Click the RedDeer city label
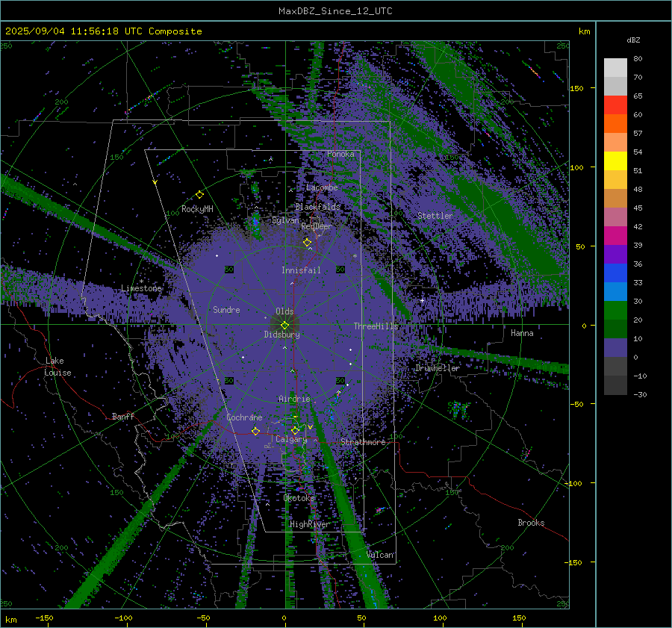672x628 pixels. pyautogui.click(x=317, y=226)
